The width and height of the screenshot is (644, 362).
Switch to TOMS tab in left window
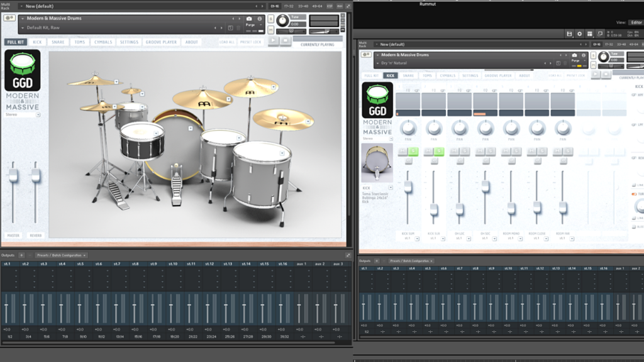(80, 42)
